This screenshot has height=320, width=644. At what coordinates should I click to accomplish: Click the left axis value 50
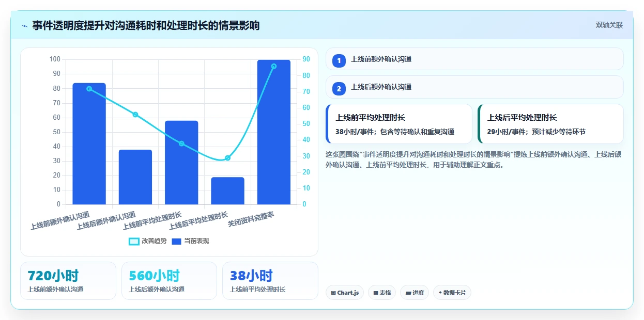[57, 132]
